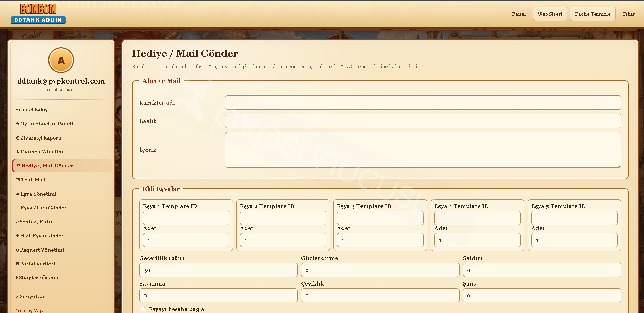Open Ziyaretçi Raporu in the sidebar
Screen dimensions: 644x313
click(39, 138)
